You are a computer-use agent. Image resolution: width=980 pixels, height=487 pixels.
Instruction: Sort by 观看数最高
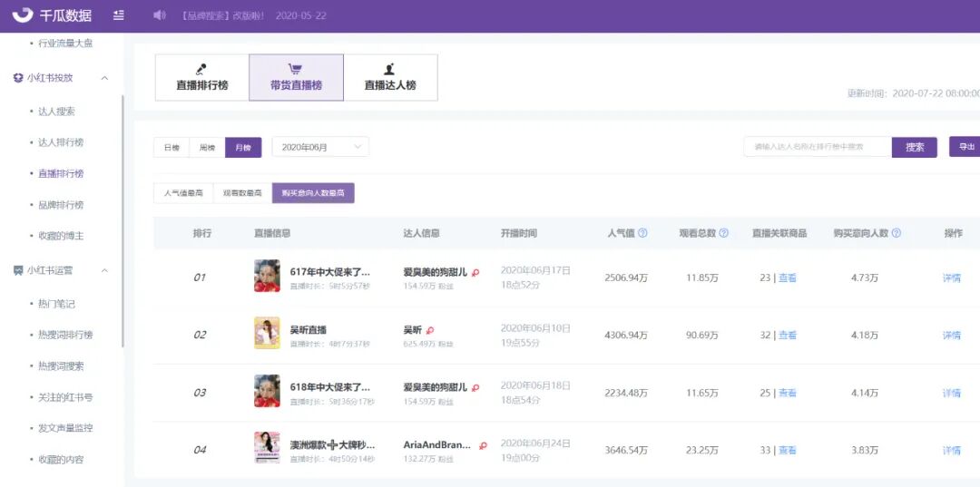point(242,193)
